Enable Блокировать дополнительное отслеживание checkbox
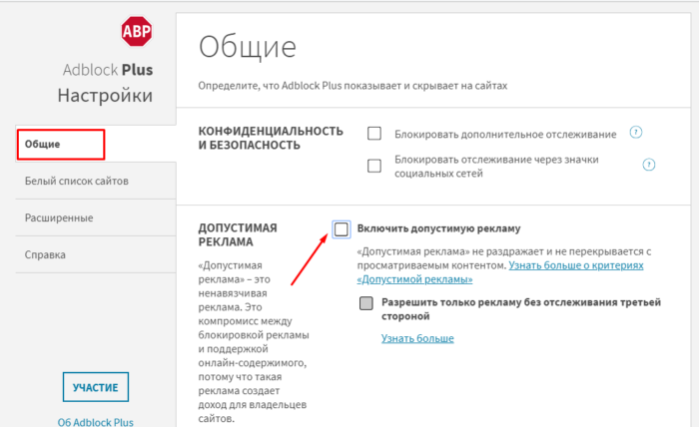Image resolution: width=699 pixels, height=427 pixels. point(374,133)
